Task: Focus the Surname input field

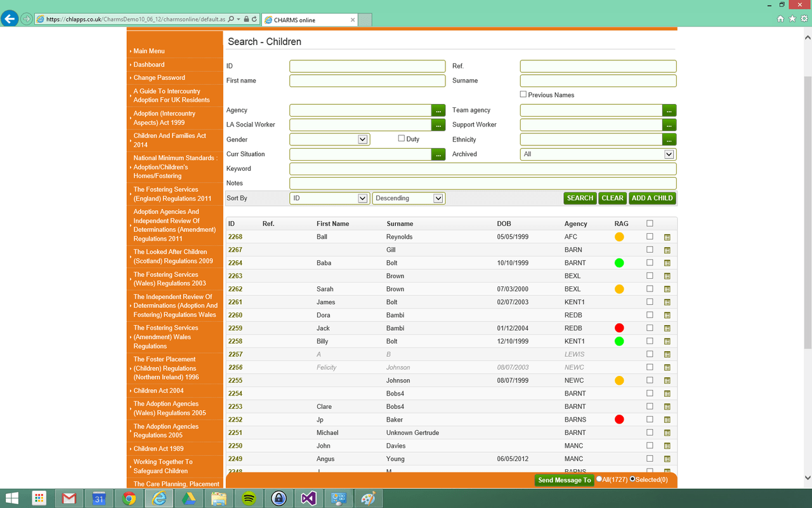Action: click(x=598, y=81)
